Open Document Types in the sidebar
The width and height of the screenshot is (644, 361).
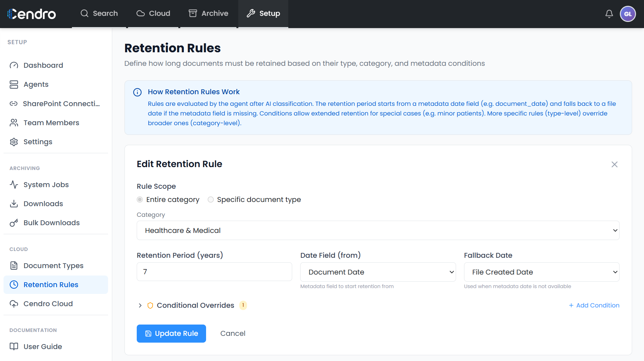pyautogui.click(x=55, y=266)
